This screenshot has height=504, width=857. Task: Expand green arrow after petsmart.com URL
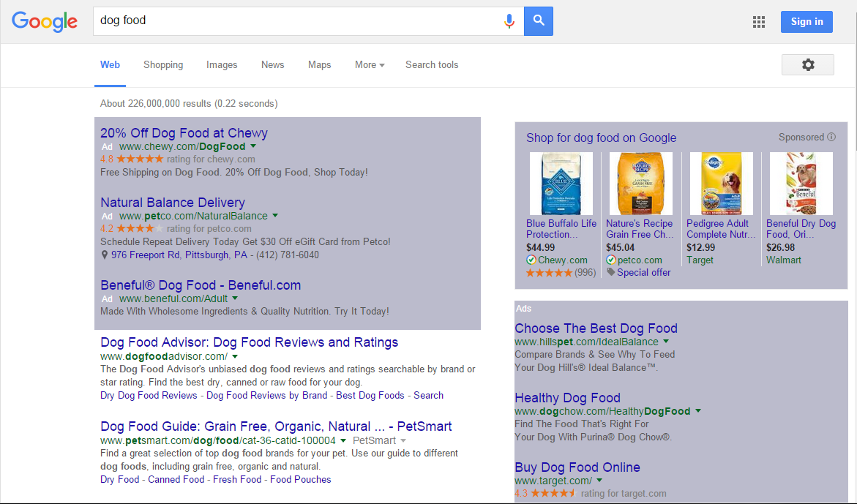click(x=343, y=440)
